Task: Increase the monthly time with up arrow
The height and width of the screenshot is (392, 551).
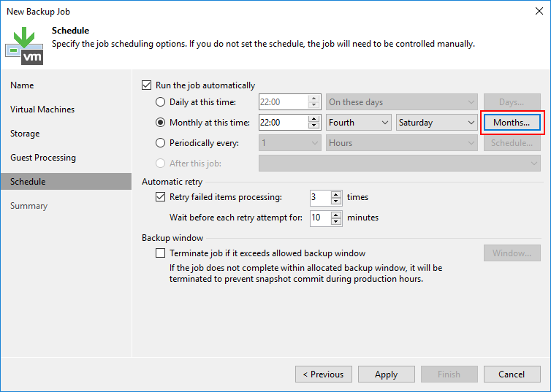Action: coord(314,119)
